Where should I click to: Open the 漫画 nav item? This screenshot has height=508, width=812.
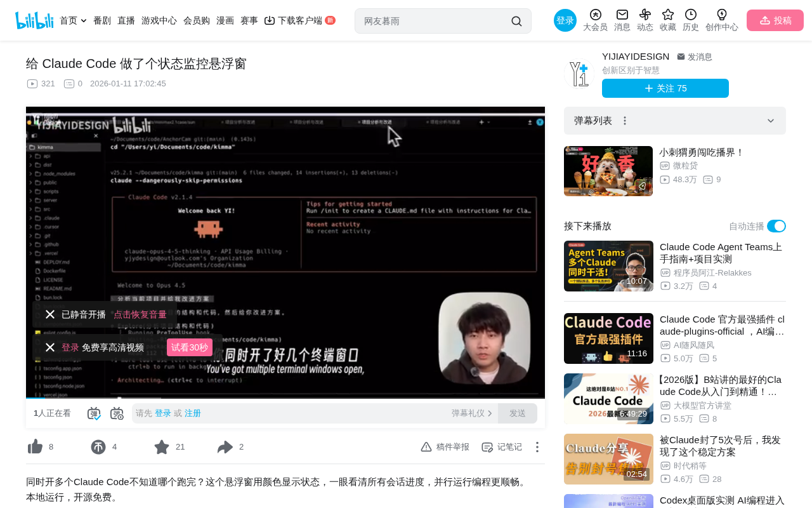coord(225,20)
